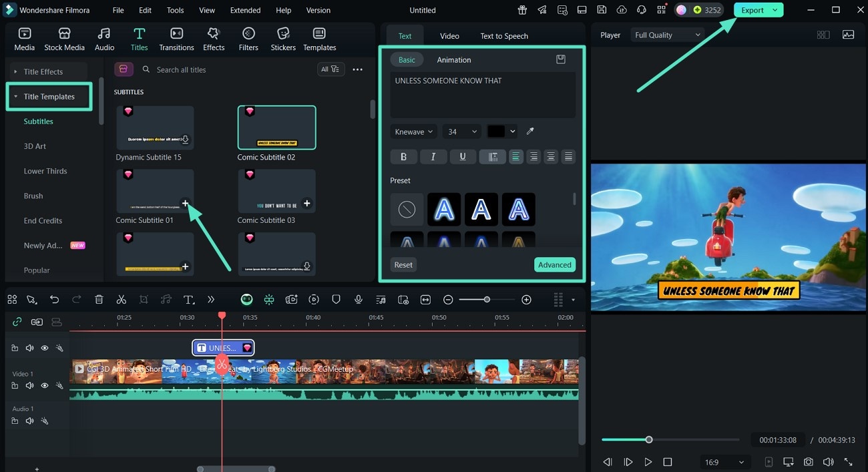Open the Knewave font dropdown
Viewport: 868px width, 472px height.
414,132
